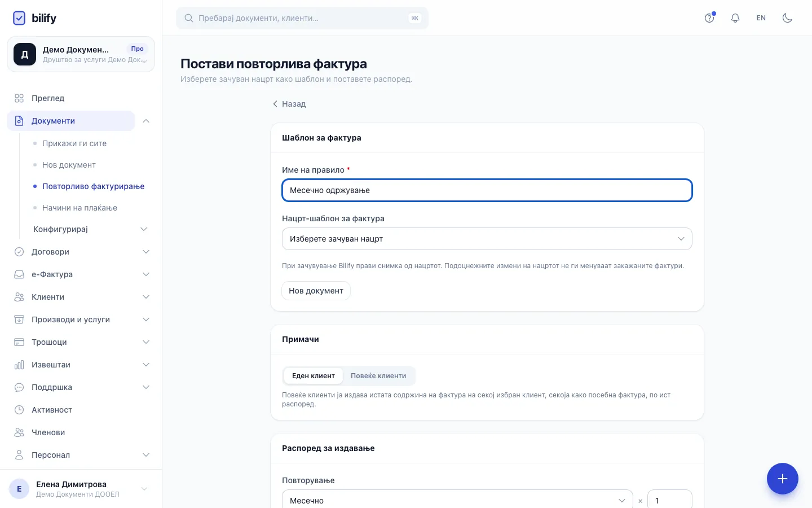Switch language with EN button
Screen dimensions: 812x508
point(761,18)
